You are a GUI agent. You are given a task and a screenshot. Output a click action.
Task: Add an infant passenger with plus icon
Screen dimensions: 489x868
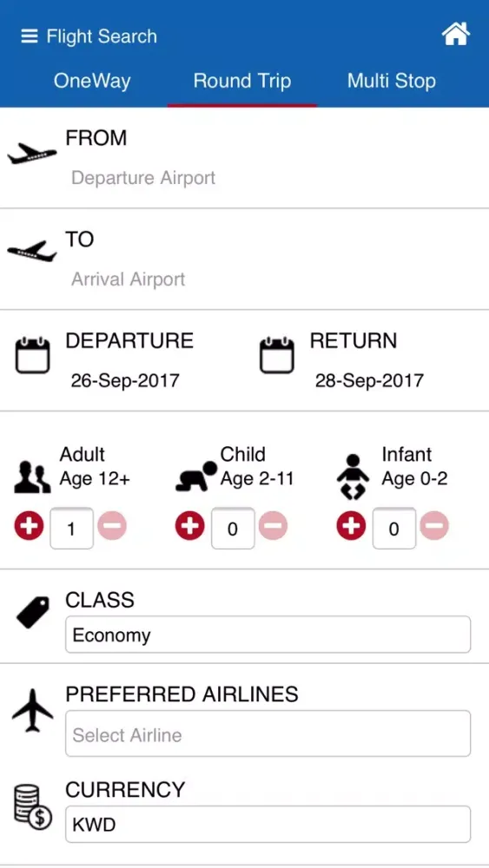351,526
